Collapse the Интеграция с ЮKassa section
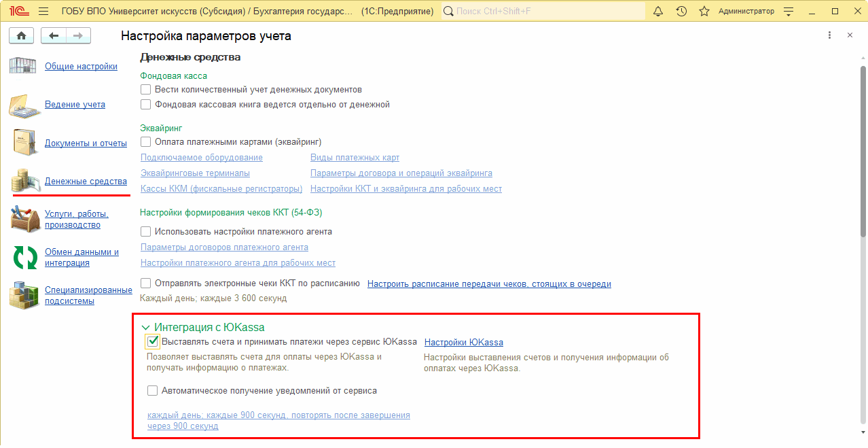The width and height of the screenshot is (868, 448). tap(145, 328)
